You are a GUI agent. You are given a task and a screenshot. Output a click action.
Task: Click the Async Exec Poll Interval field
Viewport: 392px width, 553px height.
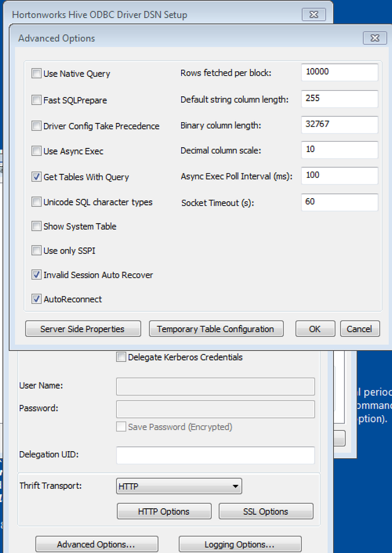pos(339,175)
